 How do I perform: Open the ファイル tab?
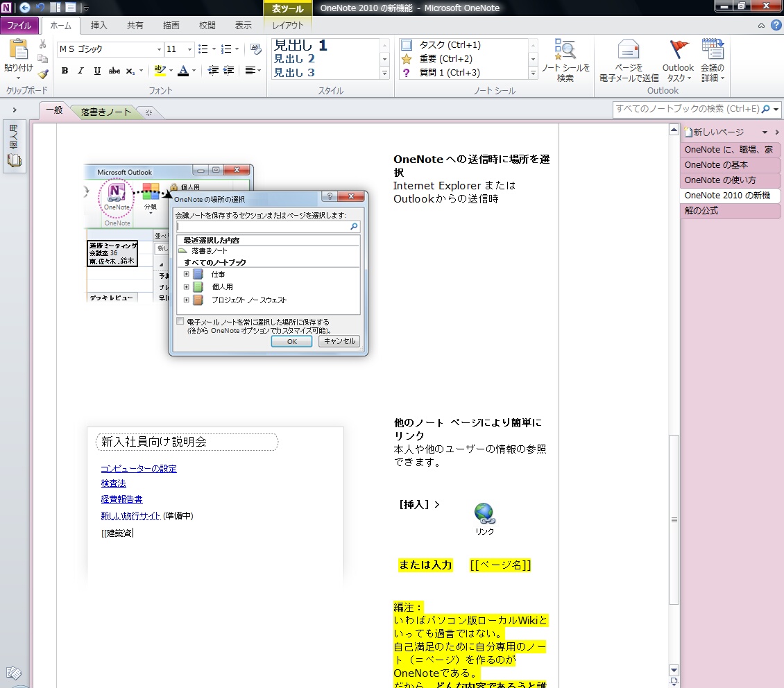coord(19,26)
